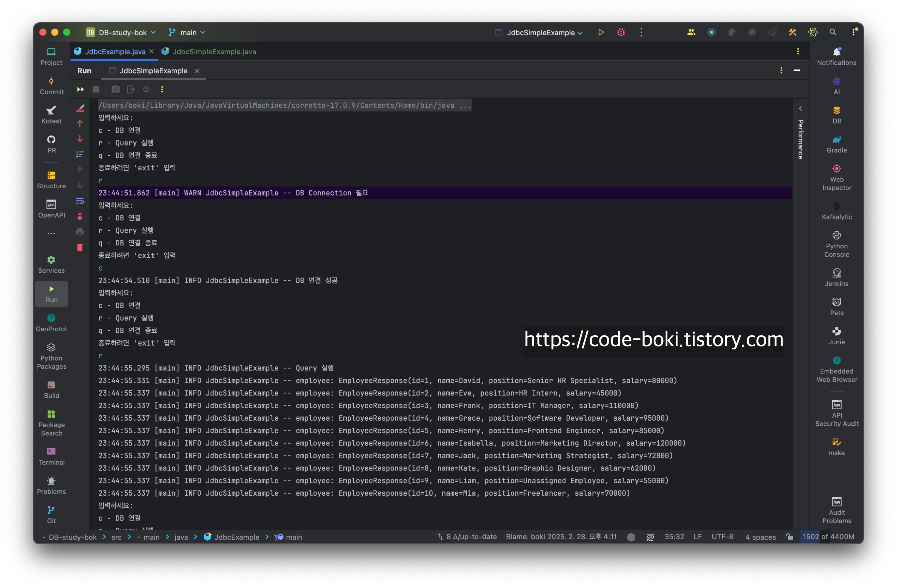Open Search Everywhere magnifier icon
The width and height of the screenshot is (897, 588).
click(832, 32)
